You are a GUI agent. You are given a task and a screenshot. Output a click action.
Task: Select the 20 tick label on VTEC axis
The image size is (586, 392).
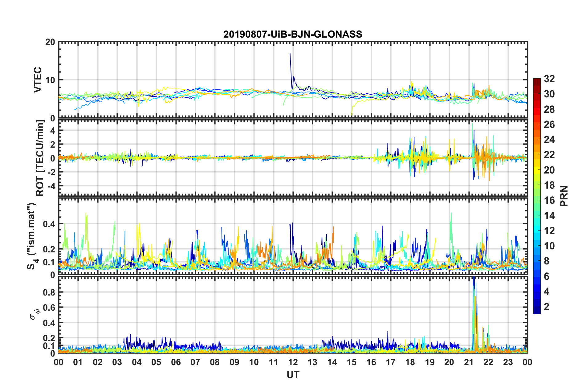[x=50, y=42]
